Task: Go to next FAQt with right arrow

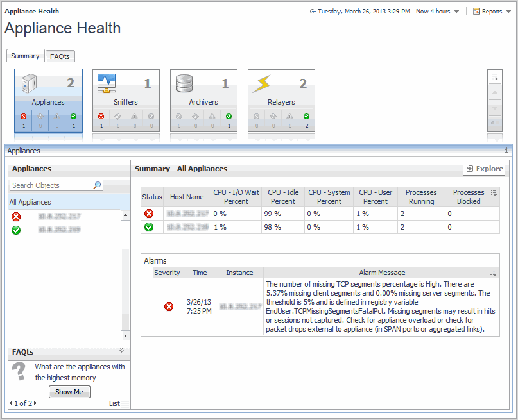Action: point(35,403)
